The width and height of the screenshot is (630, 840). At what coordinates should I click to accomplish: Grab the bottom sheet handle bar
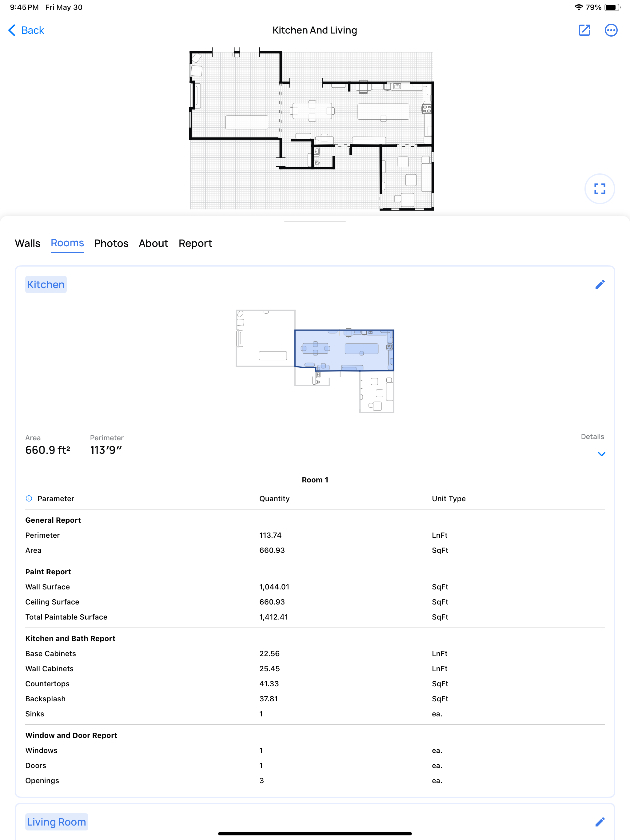[x=315, y=221]
